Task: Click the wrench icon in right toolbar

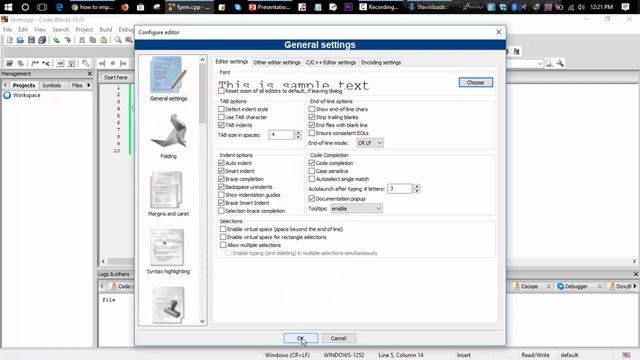Action: 560,63
